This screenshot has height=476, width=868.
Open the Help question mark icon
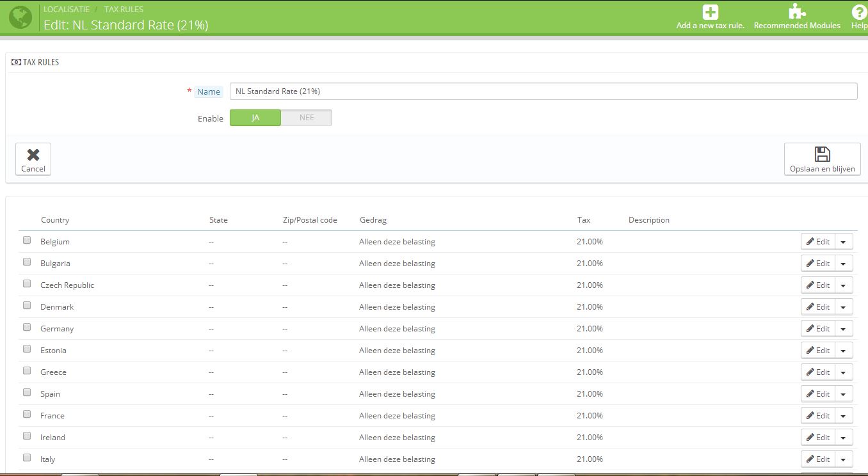(x=859, y=12)
